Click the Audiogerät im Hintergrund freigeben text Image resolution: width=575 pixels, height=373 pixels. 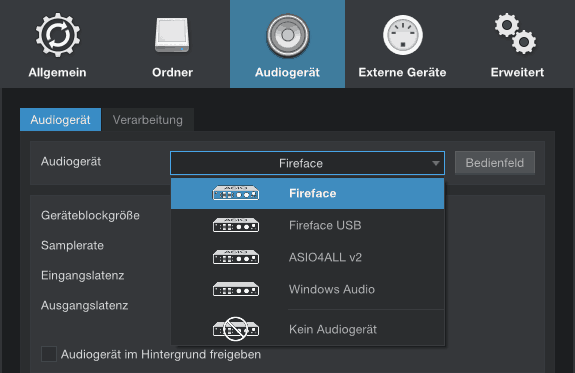(161, 355)
